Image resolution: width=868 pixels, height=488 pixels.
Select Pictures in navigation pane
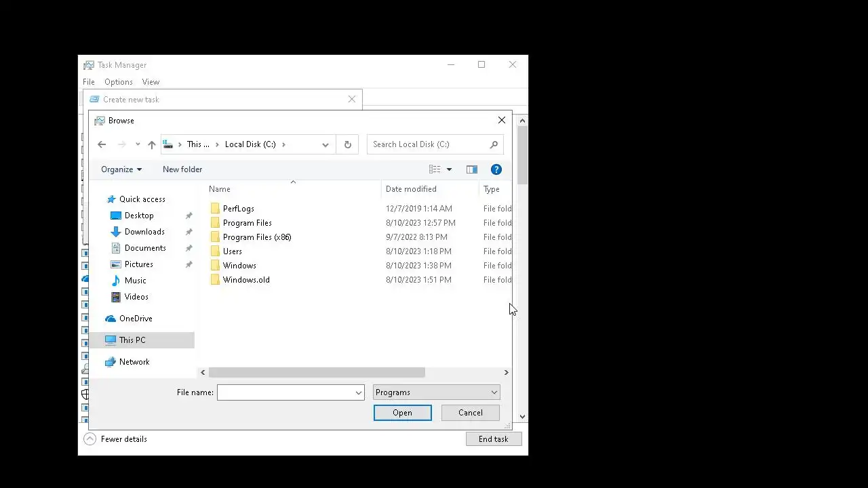click(x=139, y=264)
